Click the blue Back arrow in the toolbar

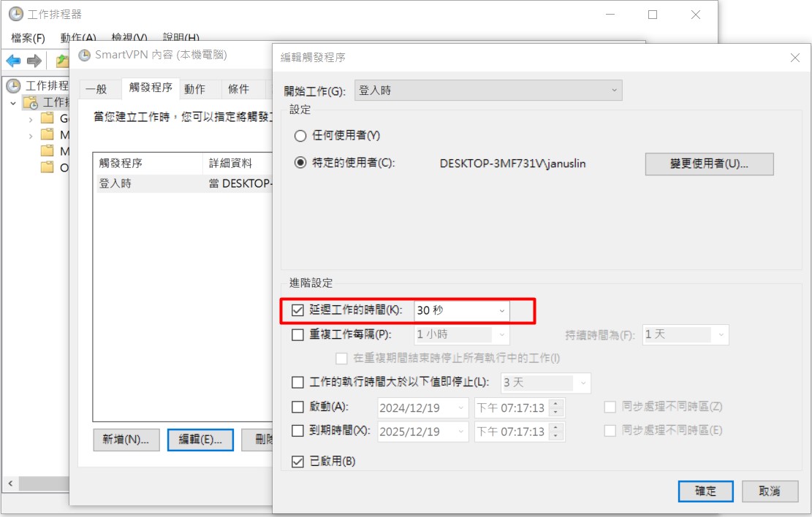[x=13, y=61]
